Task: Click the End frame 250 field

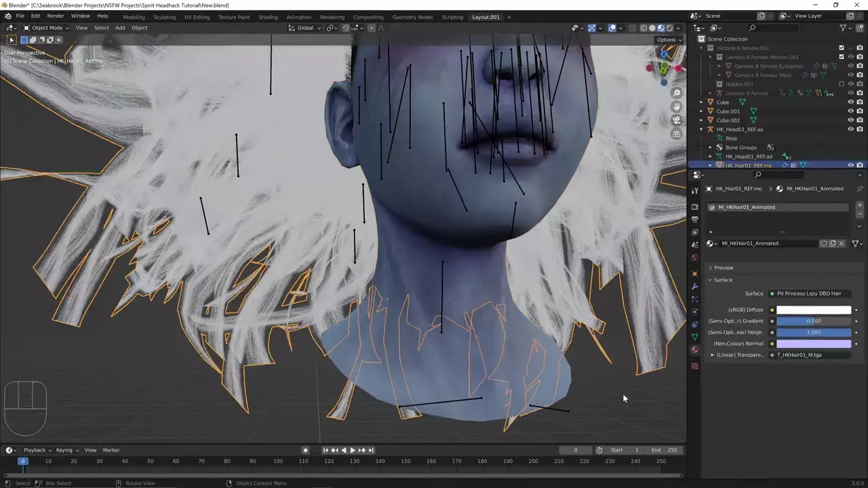Action: point(665,450)
